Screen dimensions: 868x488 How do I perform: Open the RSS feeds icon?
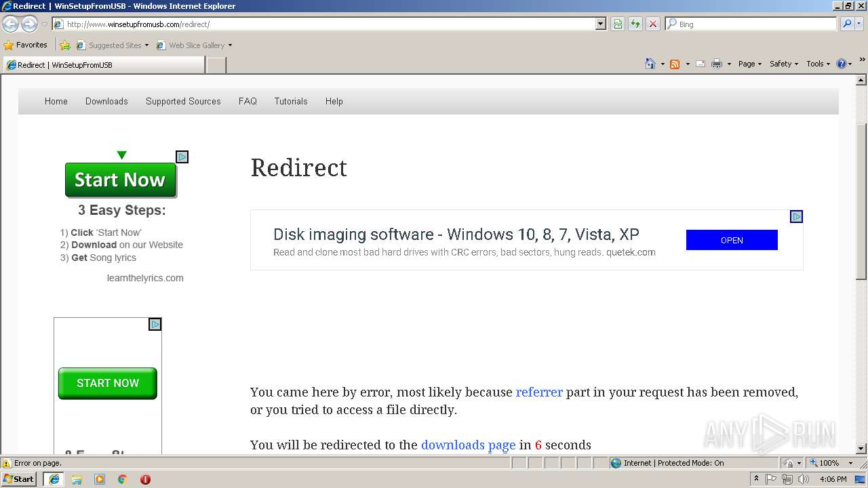tap(675, 64)
